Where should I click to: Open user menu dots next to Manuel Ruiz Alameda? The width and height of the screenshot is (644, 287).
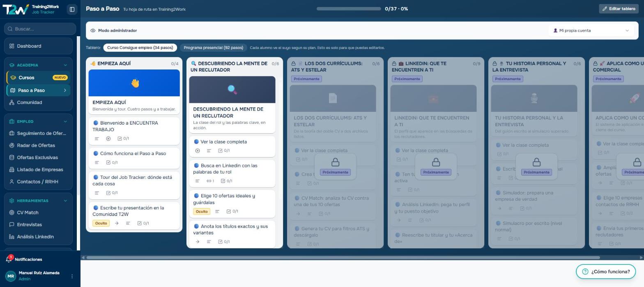[x=72, y=276]
